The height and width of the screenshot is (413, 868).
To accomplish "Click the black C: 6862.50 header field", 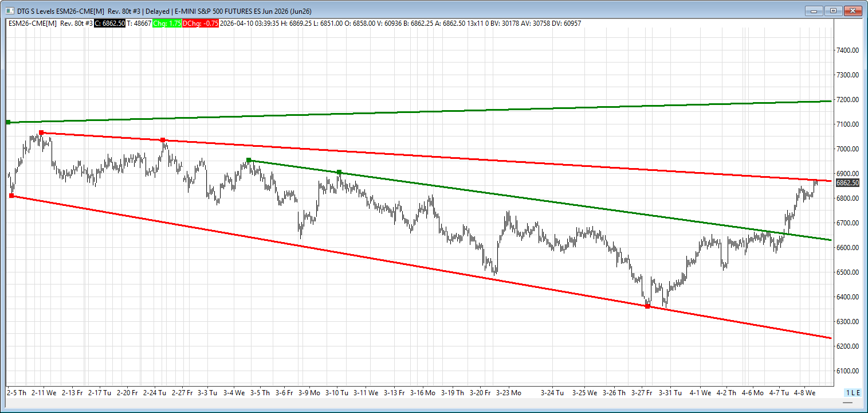I will click(109, 24).
